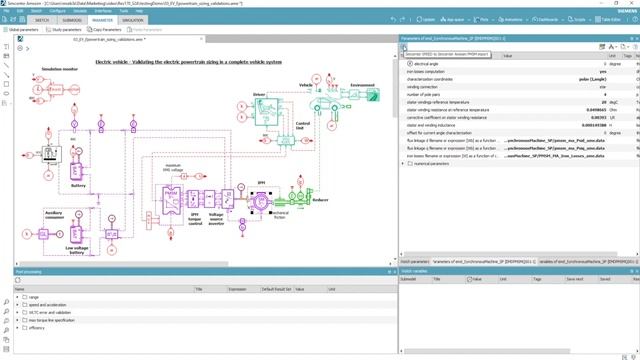The image size is (640, 360).
Task: Expand the efficiency folder
Action: coord(17,328)
